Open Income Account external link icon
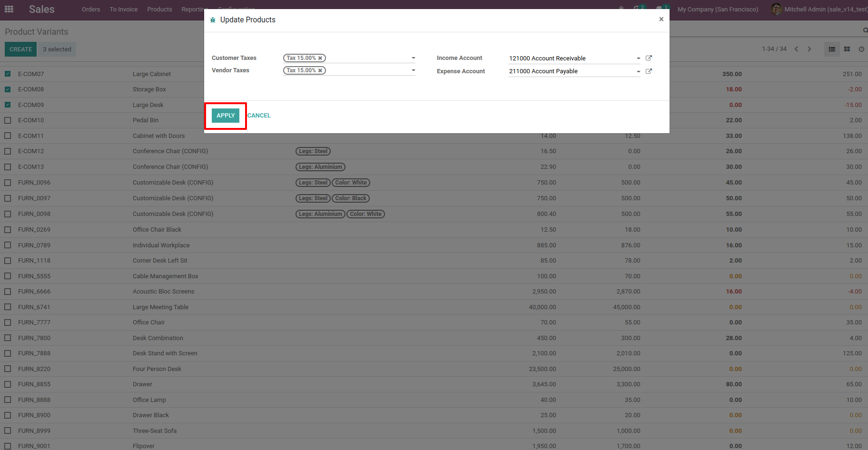 point(649,58)
